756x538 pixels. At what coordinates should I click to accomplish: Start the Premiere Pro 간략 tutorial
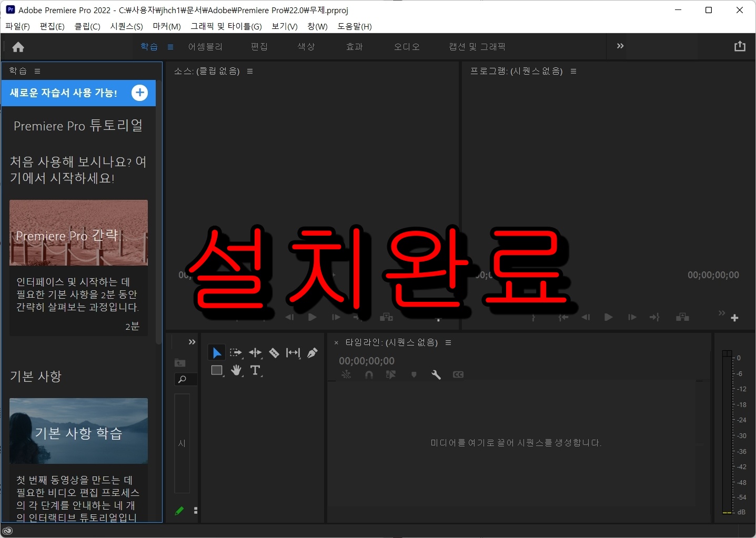tap(78, 232)
